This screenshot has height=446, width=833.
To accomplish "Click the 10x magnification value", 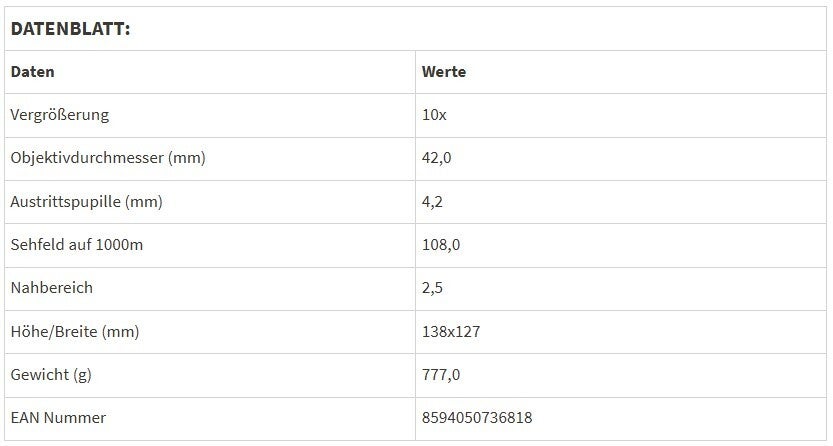I will [434, 115].
